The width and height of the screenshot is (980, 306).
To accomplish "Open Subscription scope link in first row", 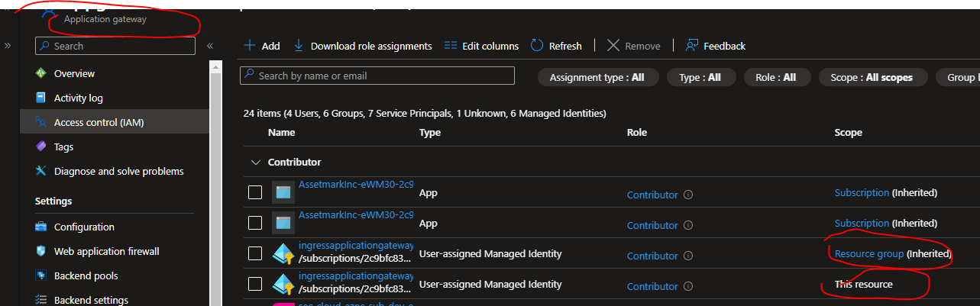I will tap(862, 192).
